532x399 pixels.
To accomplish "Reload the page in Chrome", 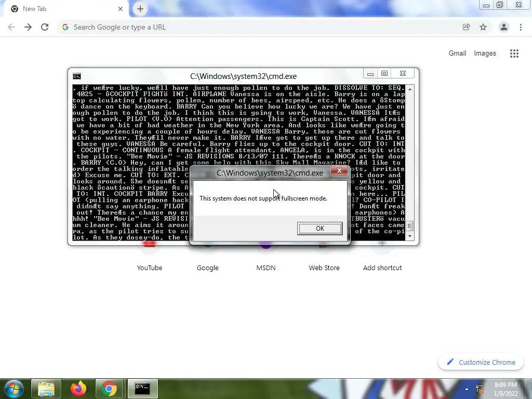I will (45, 27).
